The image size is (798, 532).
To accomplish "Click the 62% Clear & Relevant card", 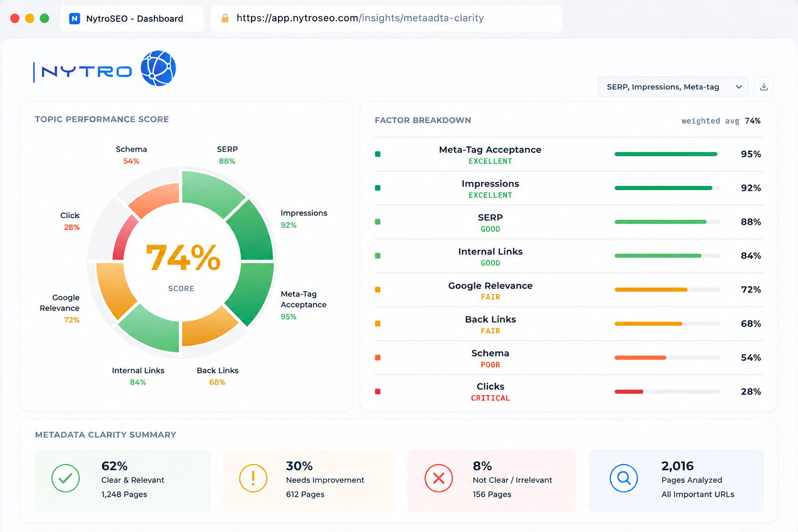I will 123,481.
